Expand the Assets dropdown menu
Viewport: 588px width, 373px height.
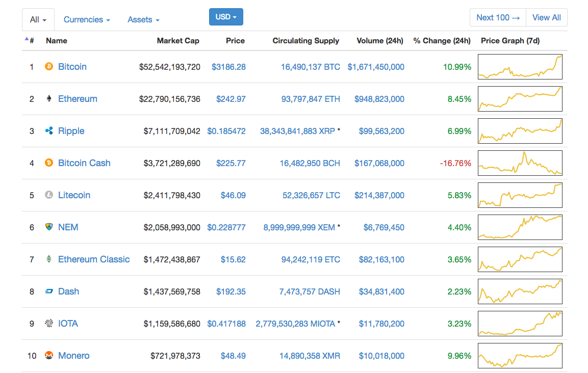pyautogui.click(x=143, y=19)
